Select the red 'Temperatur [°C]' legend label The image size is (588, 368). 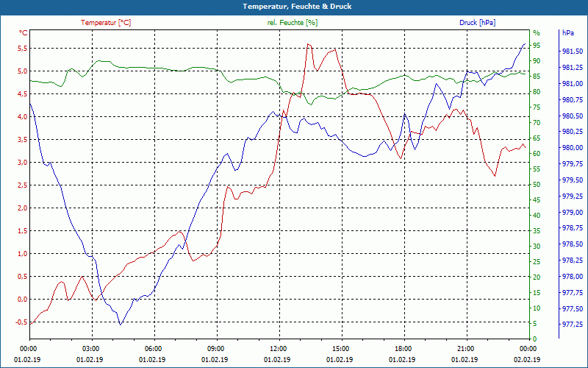[106, 23]
